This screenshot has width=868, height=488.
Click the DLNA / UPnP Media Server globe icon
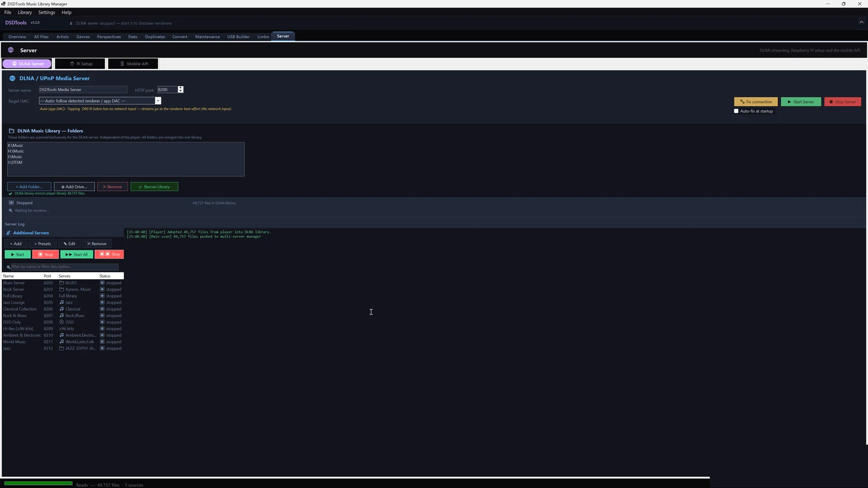click(12, 78)
